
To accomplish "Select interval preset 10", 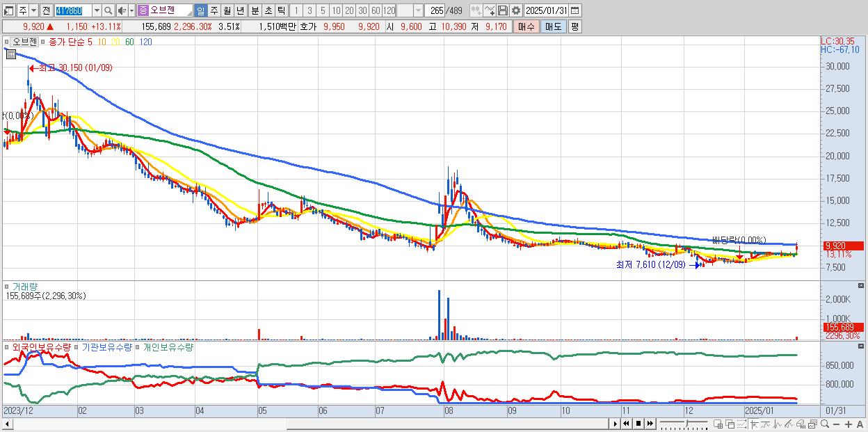I will pyautogui.click(x=336, y=11).
